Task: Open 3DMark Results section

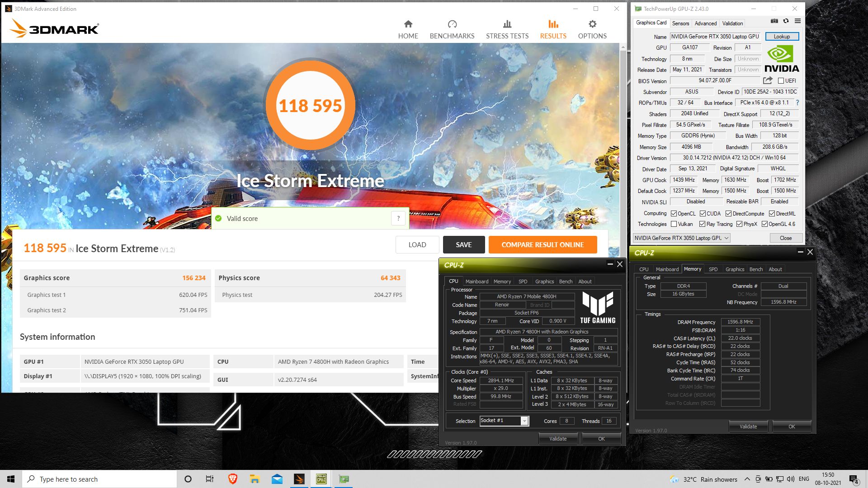Action: (x=553, y=30)
